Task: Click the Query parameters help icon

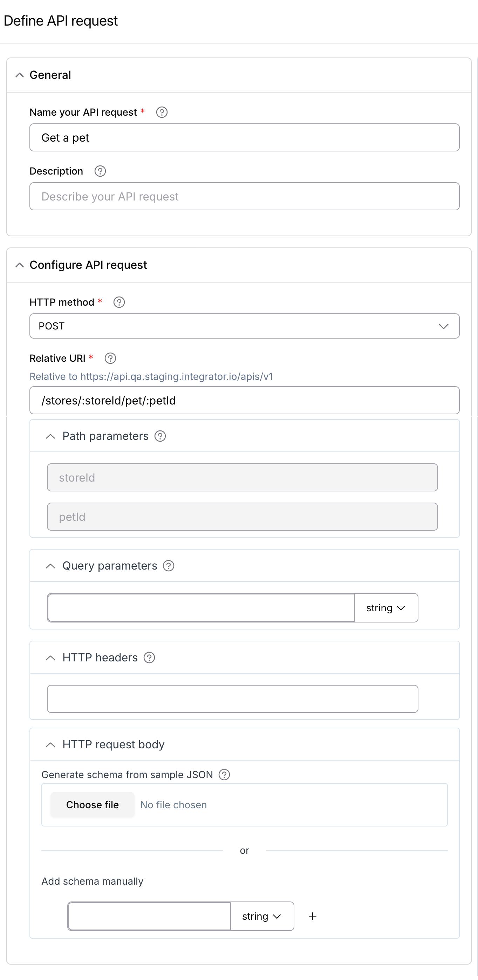Action: 169,566
